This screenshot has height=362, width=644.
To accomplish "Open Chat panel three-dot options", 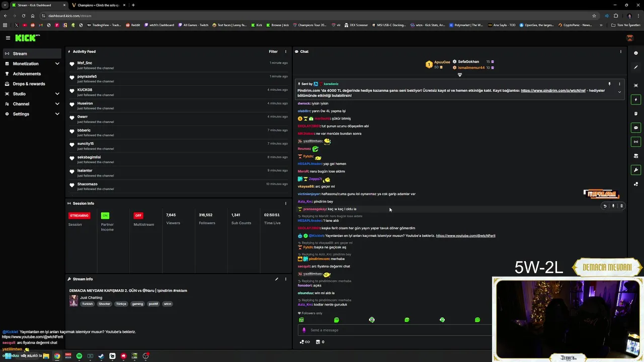I will [621, 51].
